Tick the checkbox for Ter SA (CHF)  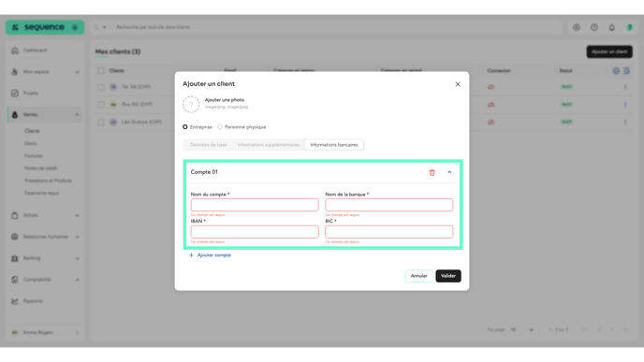coord(101,87)
